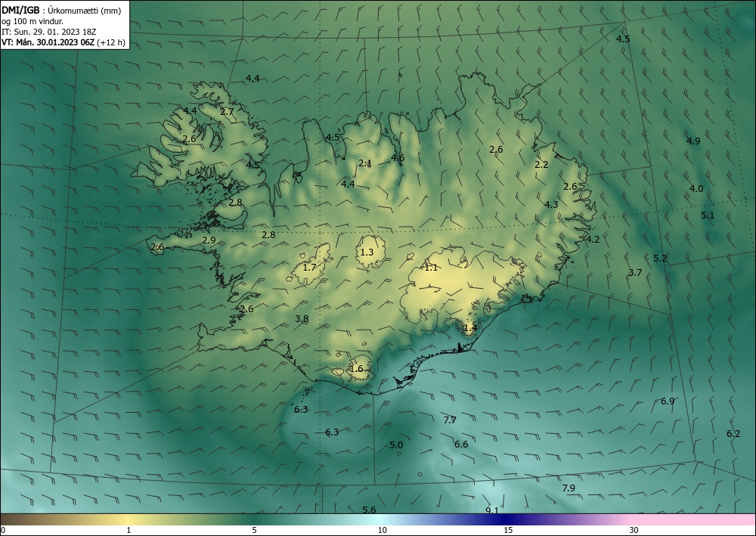Click the 4.0 value over the sea
The image size is (756, 536).
[x=696, y=189]
